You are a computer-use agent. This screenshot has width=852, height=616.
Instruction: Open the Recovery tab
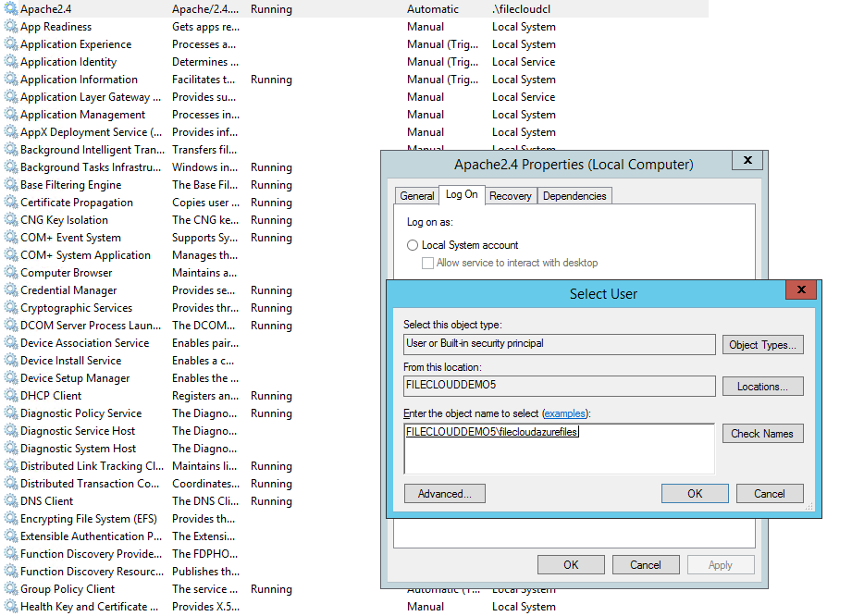(x=510, y=196)
